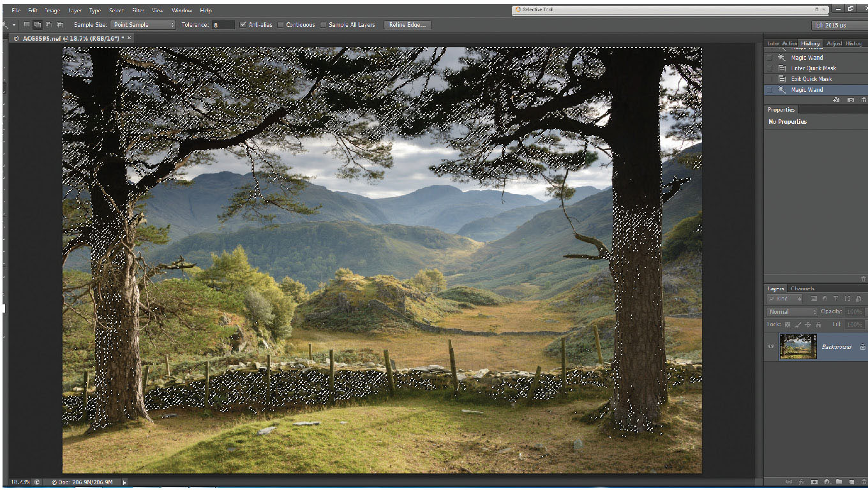The width and height of the screenshot is (868, 490).
Task: Hide the Background layer via eye icon
Action: (x=771, y=347)
